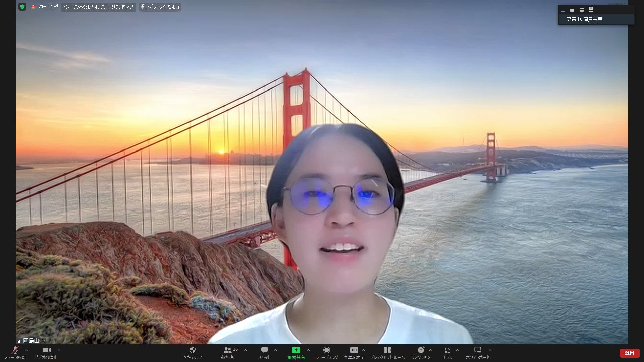The width and height of the screenshot is (644, 362).
Task: Click the red 退出 leave button
Action: click(629, 353)
